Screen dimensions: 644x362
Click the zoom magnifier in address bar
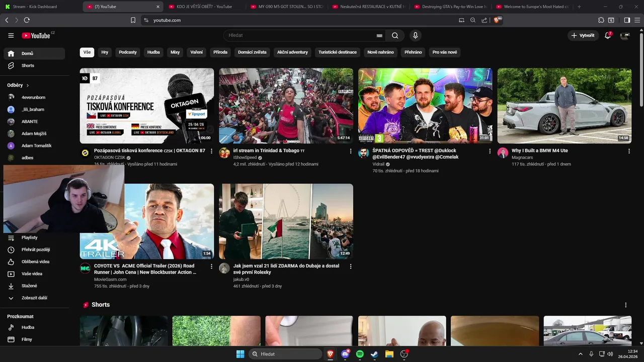(472, 20)
